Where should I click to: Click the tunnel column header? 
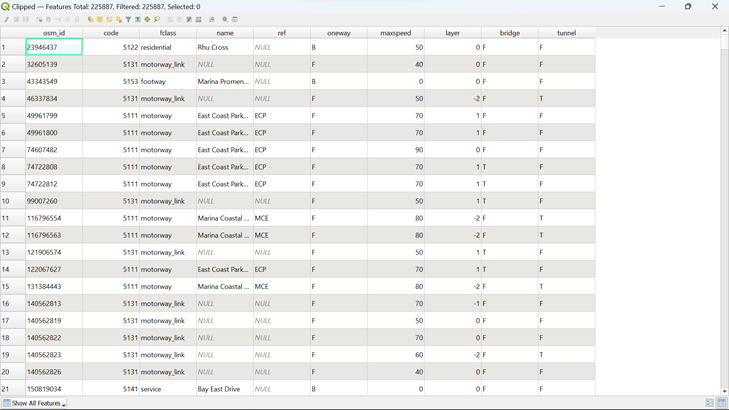[x=566, y=33]
